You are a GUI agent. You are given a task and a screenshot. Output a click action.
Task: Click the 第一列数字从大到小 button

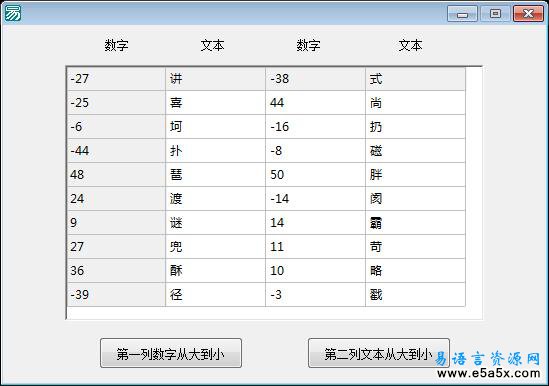[x=171, y=353]
